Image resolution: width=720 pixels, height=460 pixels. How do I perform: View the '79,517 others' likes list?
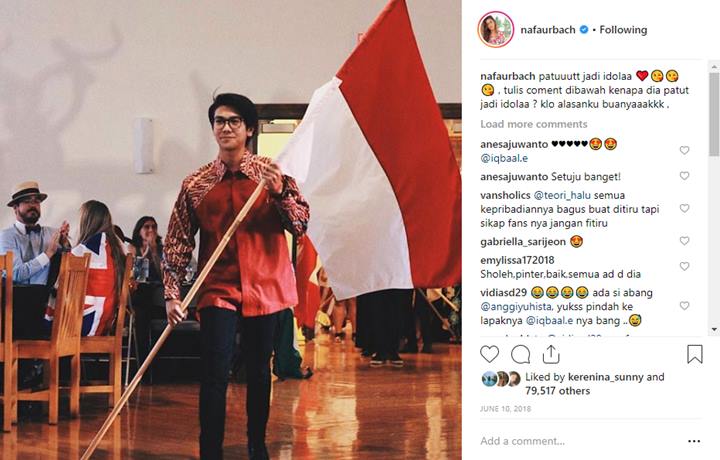click(x=557, y=391)
